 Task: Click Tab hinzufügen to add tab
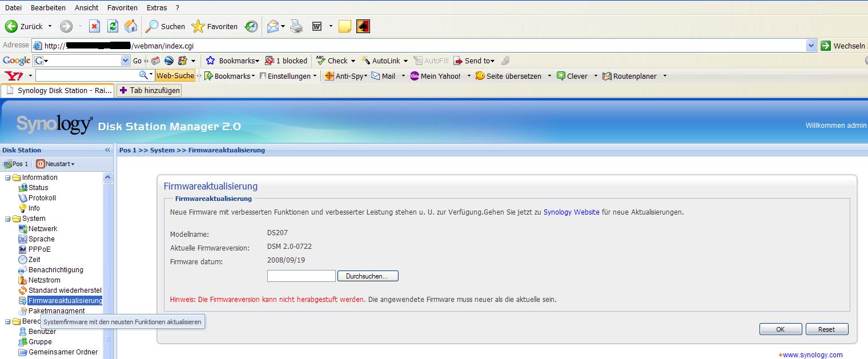149,90
